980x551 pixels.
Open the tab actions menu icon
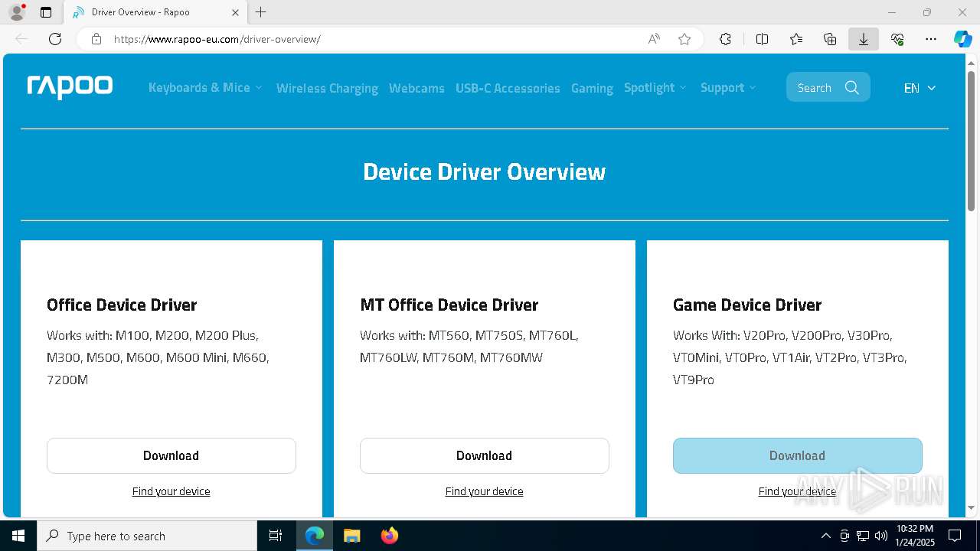46,12
